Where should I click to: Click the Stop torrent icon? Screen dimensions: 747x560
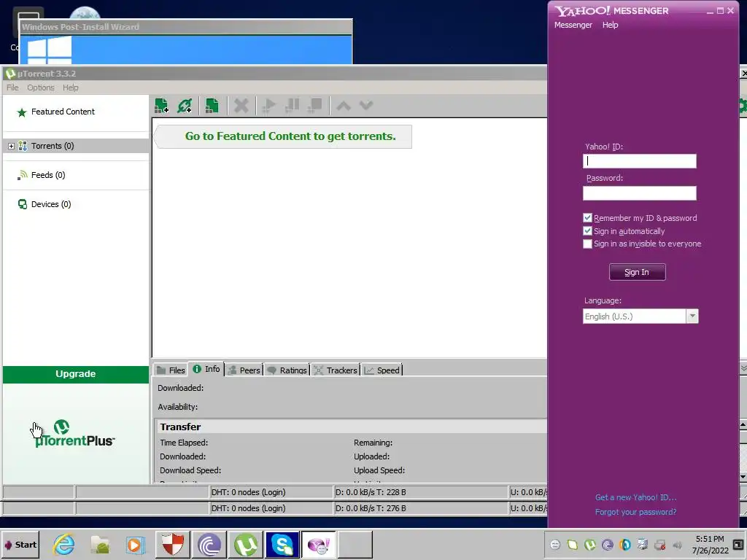(x=315, y=106)
